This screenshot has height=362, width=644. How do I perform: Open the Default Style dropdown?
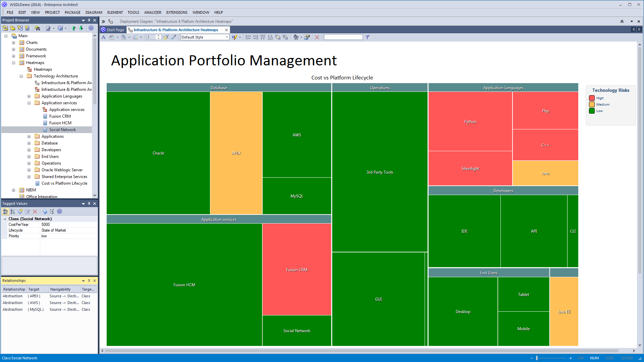click(227, 37)
